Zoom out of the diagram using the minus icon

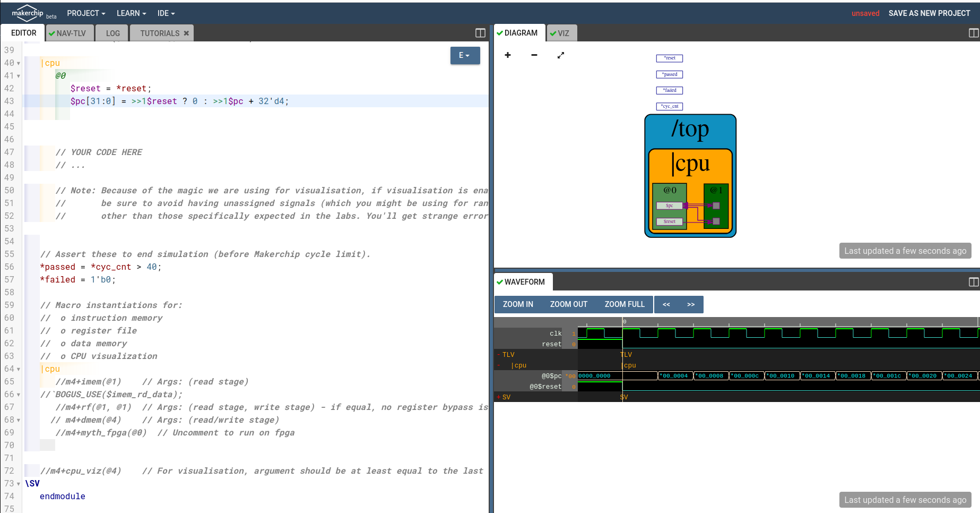[534, 55]
